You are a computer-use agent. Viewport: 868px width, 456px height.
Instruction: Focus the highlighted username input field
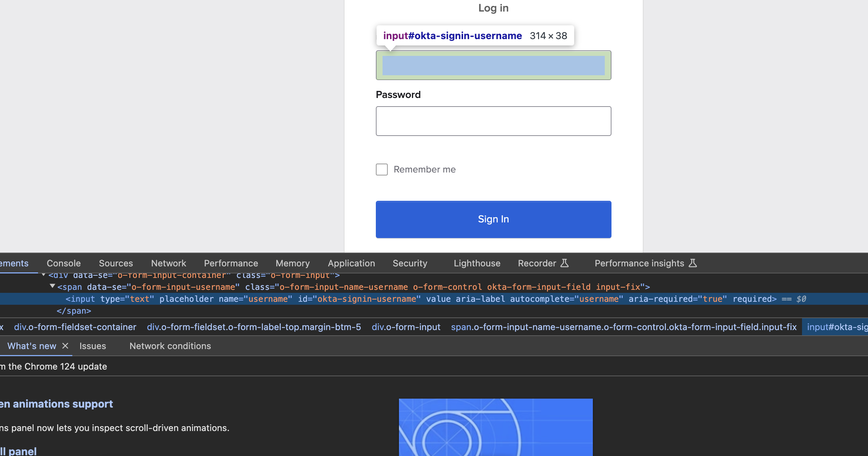pos(494,65)
